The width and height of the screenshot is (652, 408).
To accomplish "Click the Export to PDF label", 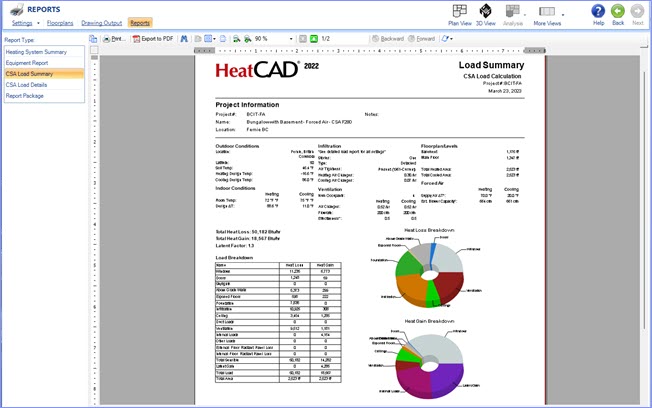I will [157, 39].
